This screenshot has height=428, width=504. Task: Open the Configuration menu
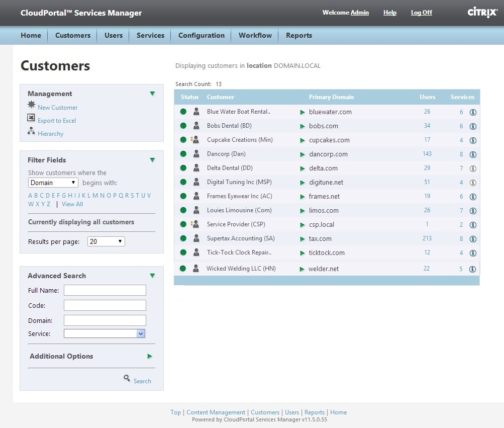201,35
